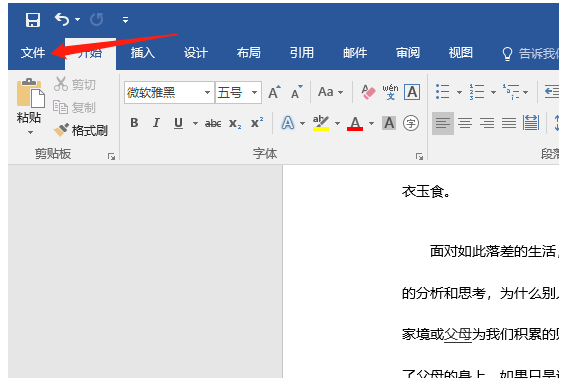Open underline style dropdown arrow

pos(195,123)
